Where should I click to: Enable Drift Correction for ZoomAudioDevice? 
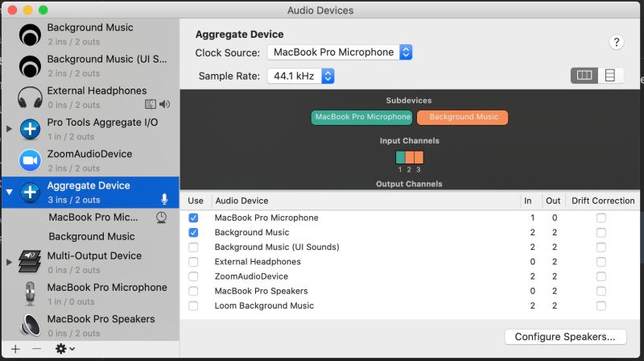pyautogui.click(x=601, y=276)
